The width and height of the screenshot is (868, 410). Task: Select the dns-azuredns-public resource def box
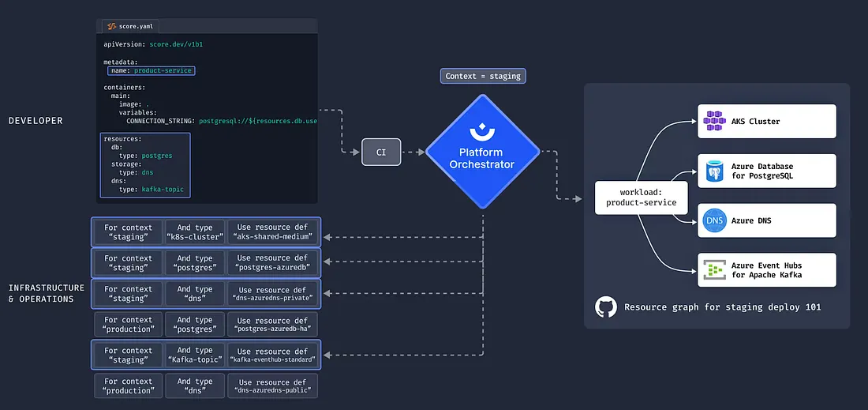(x=273, y=386)
